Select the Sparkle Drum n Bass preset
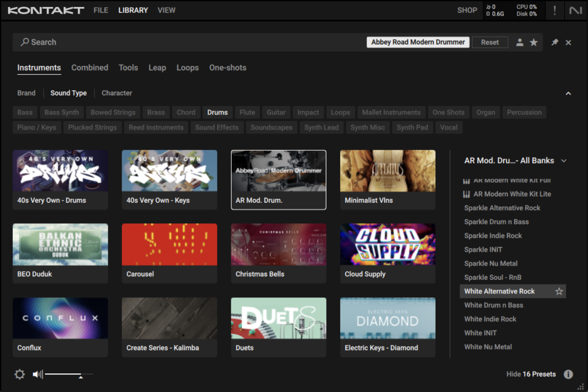Screen dimensions: 588x392 coord(513,222)
